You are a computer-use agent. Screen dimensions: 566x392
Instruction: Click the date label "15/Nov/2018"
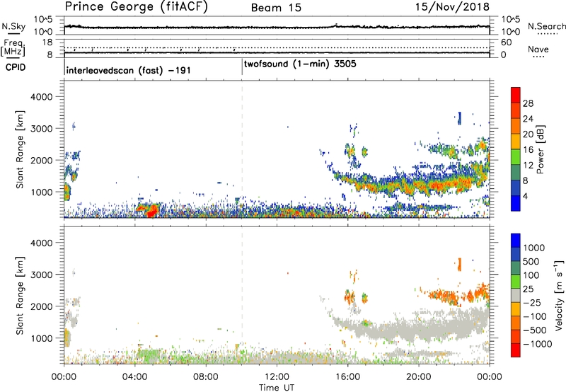tap(452, 6)
